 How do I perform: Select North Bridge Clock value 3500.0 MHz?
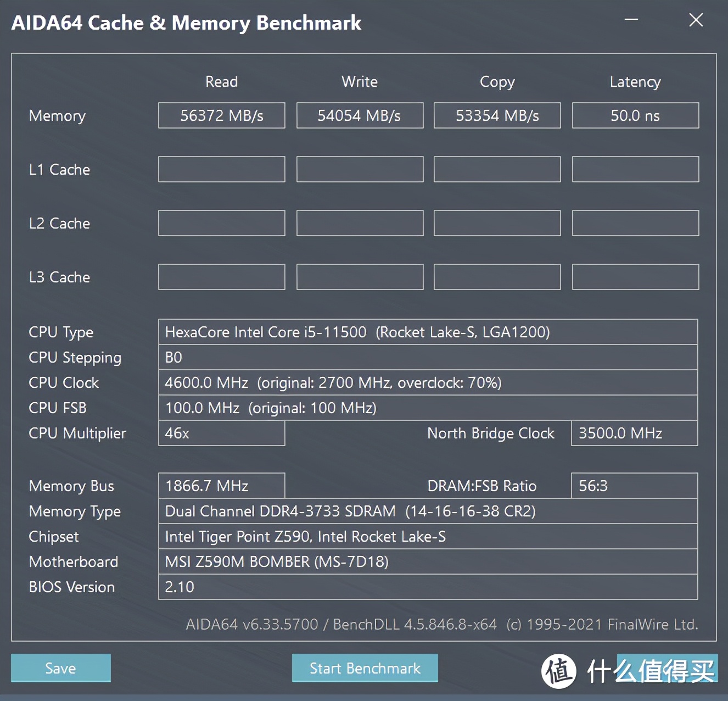point(635,433)
